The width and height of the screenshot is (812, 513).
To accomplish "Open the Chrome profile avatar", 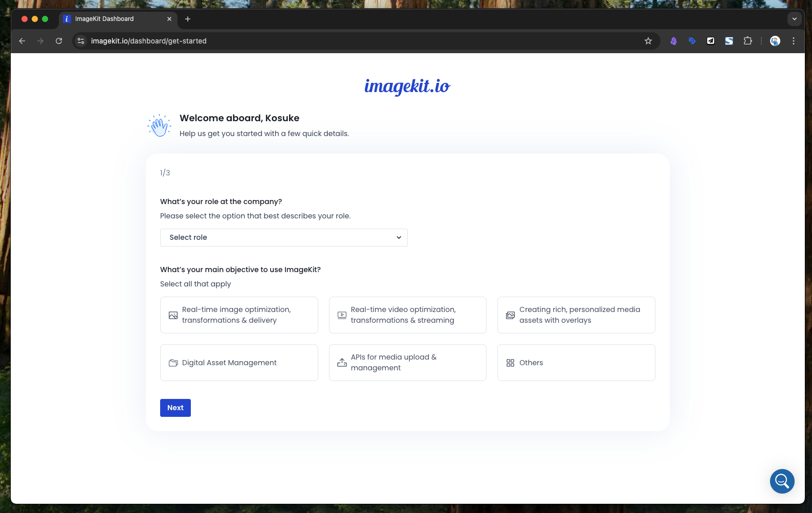I will click(x=775, y=41).
